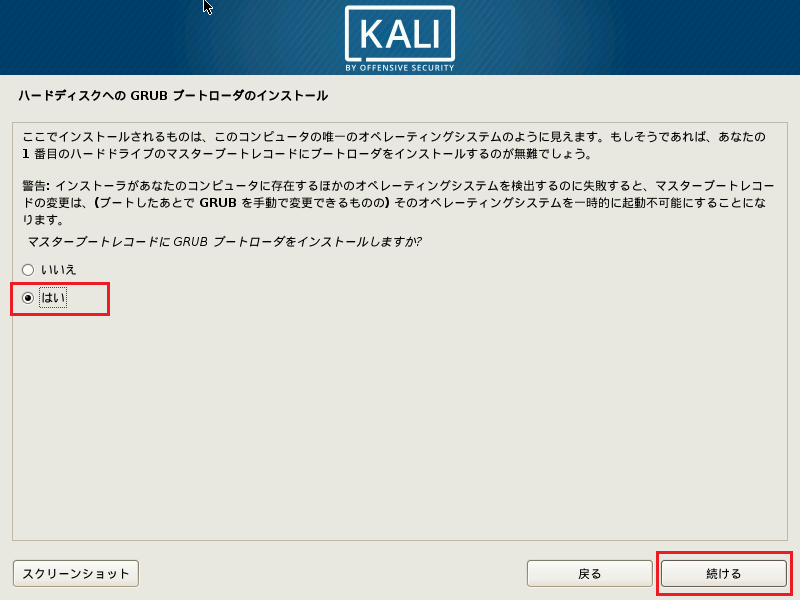Click the はい option label text

coord(53,298)
